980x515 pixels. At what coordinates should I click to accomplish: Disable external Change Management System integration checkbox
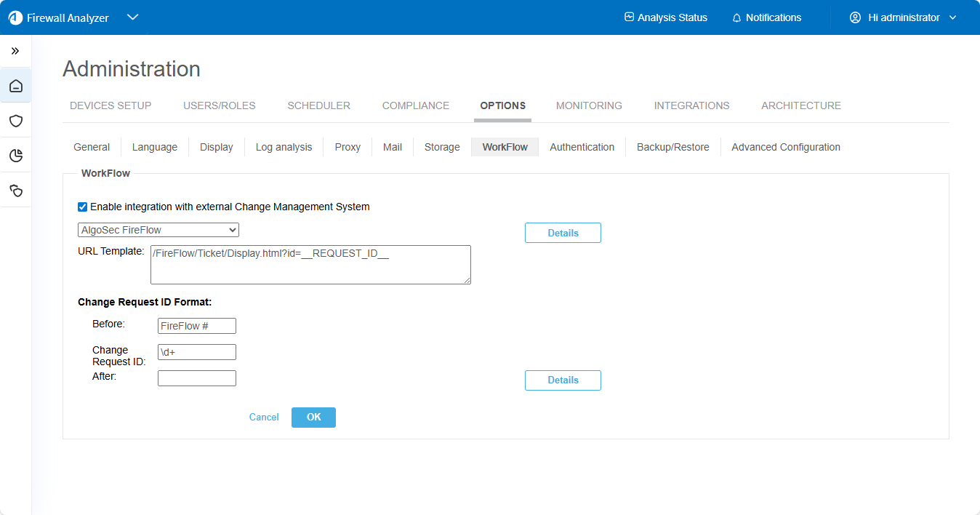point(83,207)
